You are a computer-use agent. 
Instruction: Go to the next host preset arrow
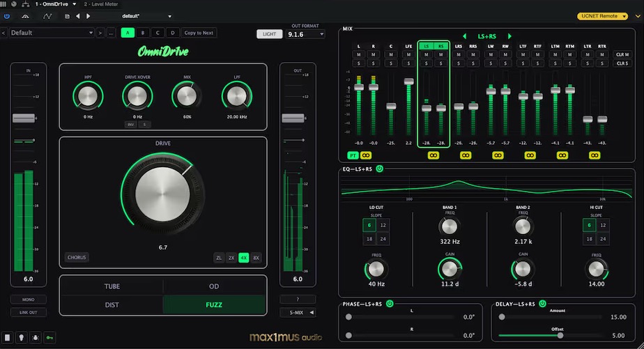tap(88, 16)
